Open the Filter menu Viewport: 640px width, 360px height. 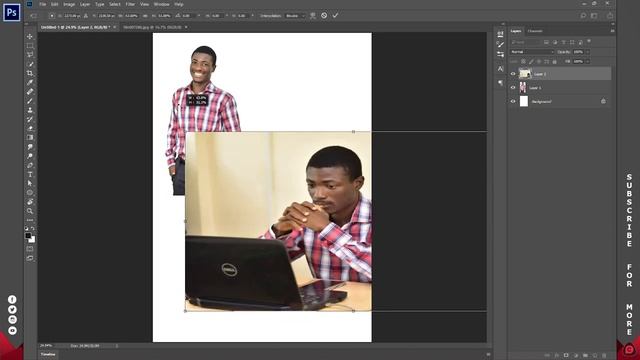(130, 4)
